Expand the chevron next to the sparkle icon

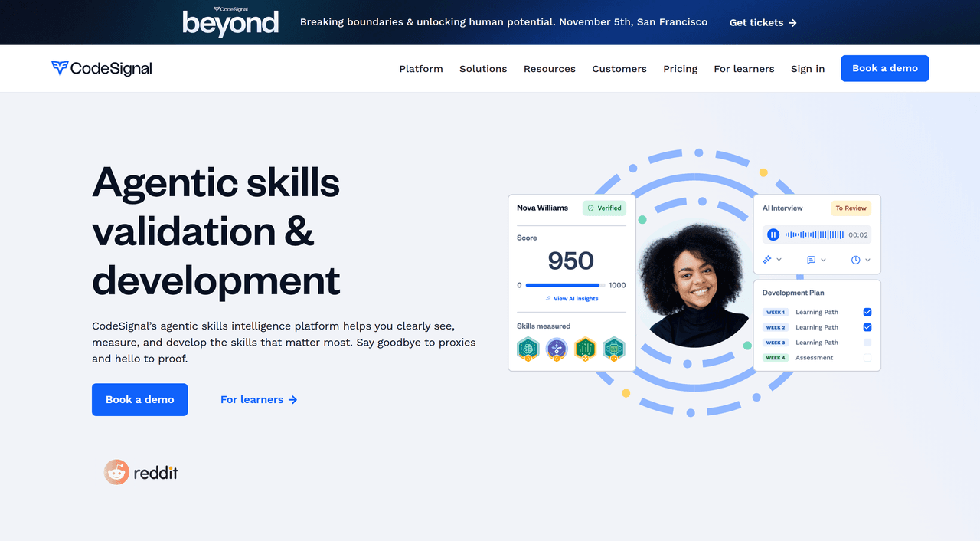coord(779,260)
